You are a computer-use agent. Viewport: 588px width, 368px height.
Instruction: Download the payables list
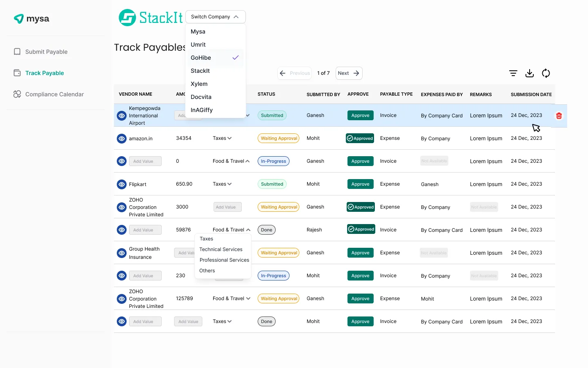tap(530, 73)
